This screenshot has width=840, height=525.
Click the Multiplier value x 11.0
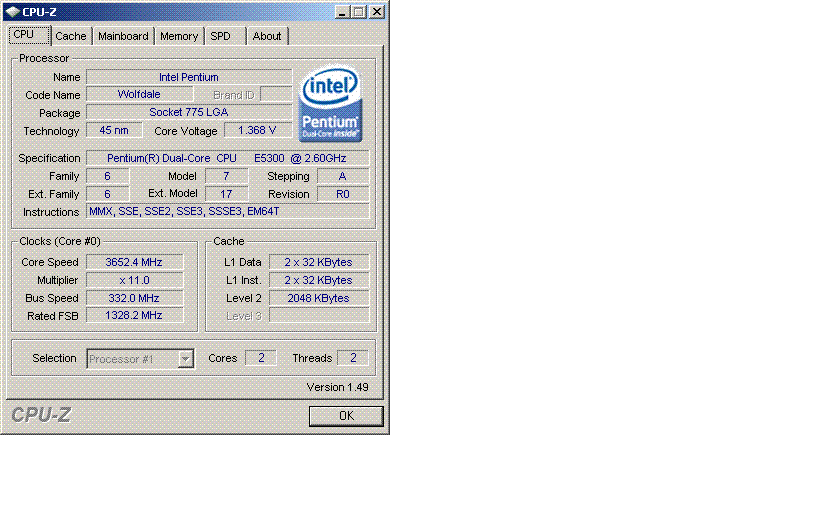tap(134, 280)
